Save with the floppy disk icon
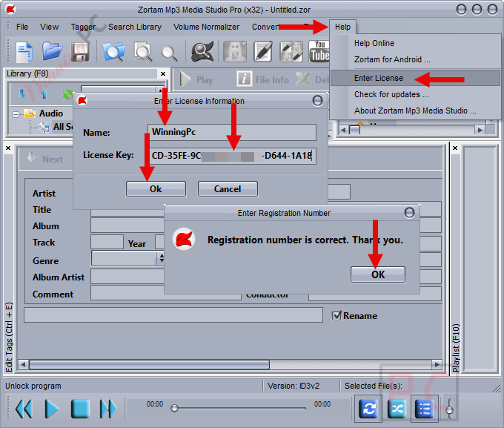Screen dimensions: 504x428 (80, 52)
